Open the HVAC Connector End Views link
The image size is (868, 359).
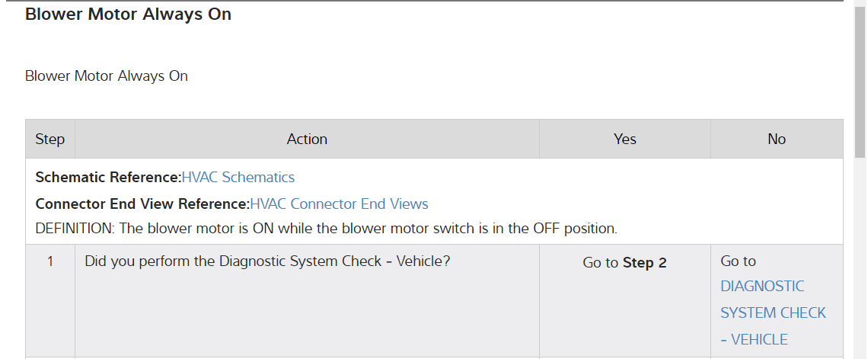(339, 204)
